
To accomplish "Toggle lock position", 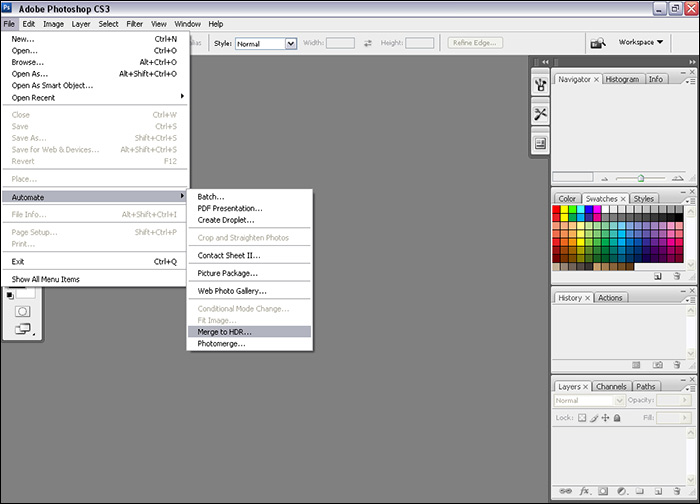I will pos(605,418).
